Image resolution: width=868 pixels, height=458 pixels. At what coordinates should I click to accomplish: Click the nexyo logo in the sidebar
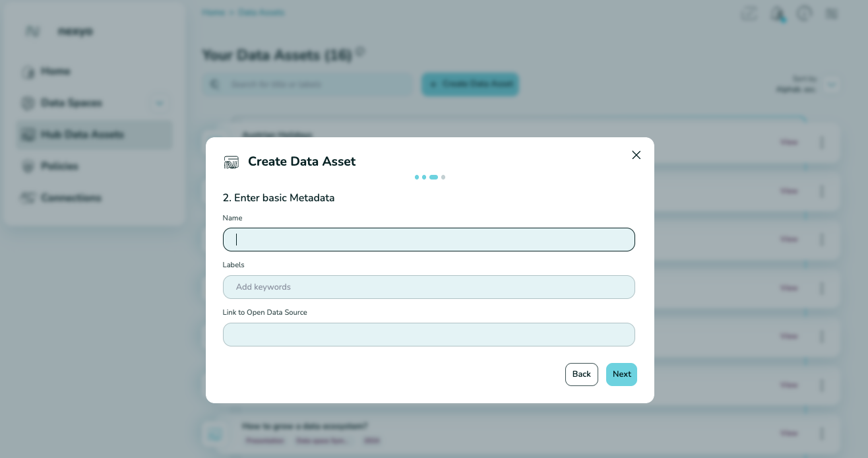click(32, 31)
